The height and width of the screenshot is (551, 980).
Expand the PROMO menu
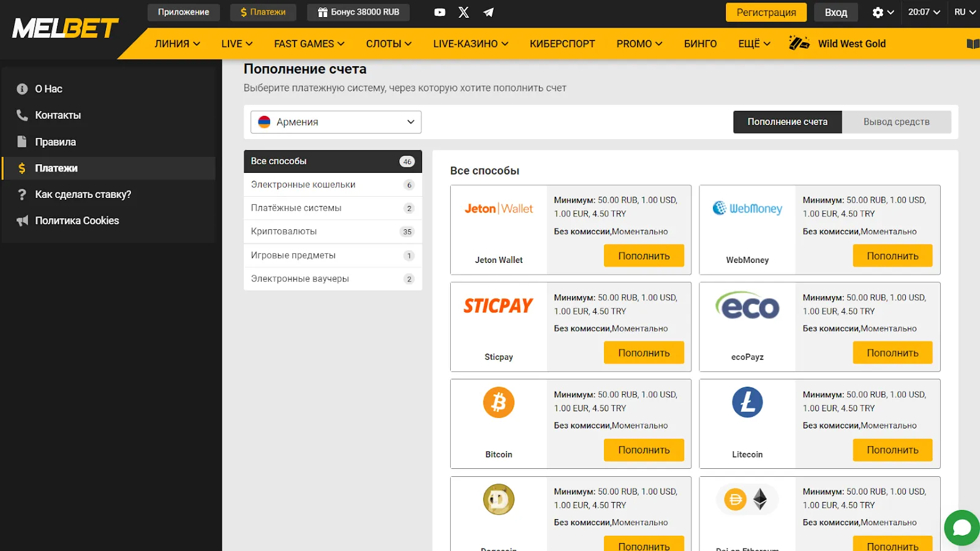639,44
